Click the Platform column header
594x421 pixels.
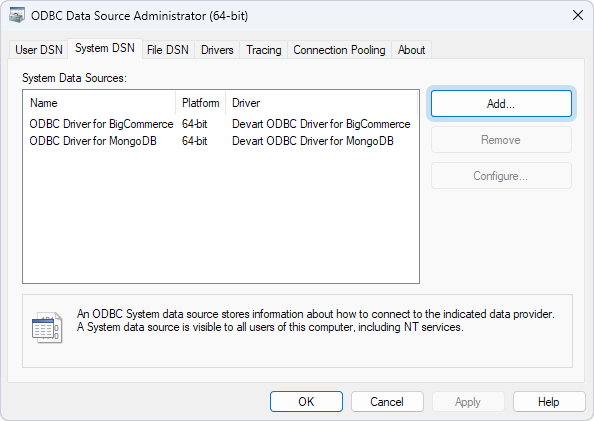[200, 103]
